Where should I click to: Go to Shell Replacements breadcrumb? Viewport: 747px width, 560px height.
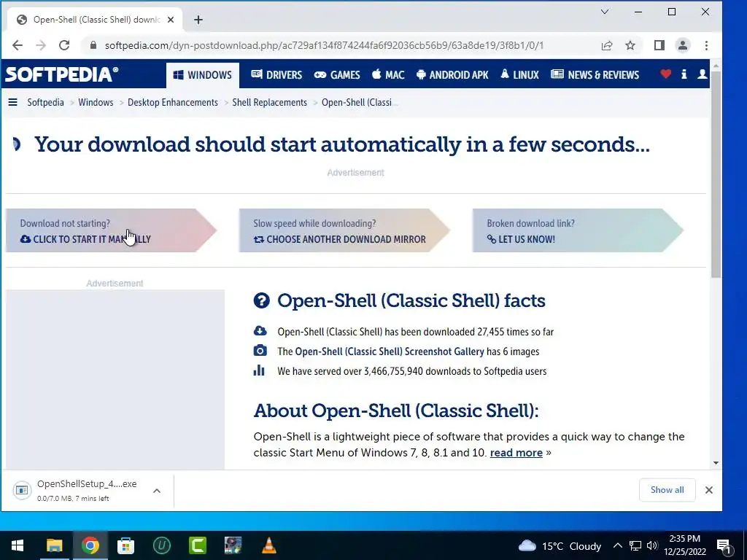[270, 102]
